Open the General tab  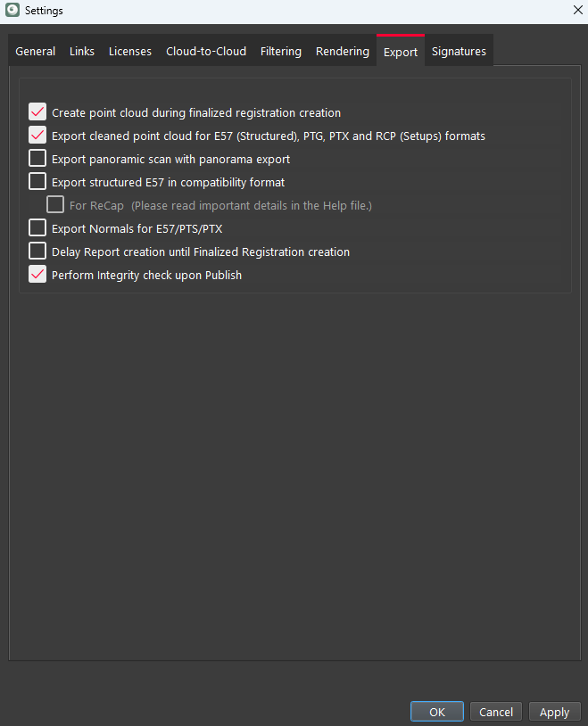36,52
